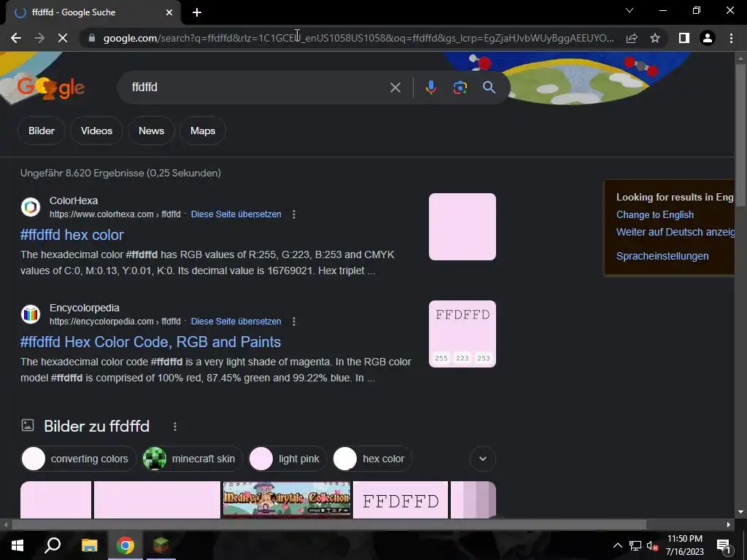
Task: Search by image with the Lens icon
Action: click(x=460, y=87)
